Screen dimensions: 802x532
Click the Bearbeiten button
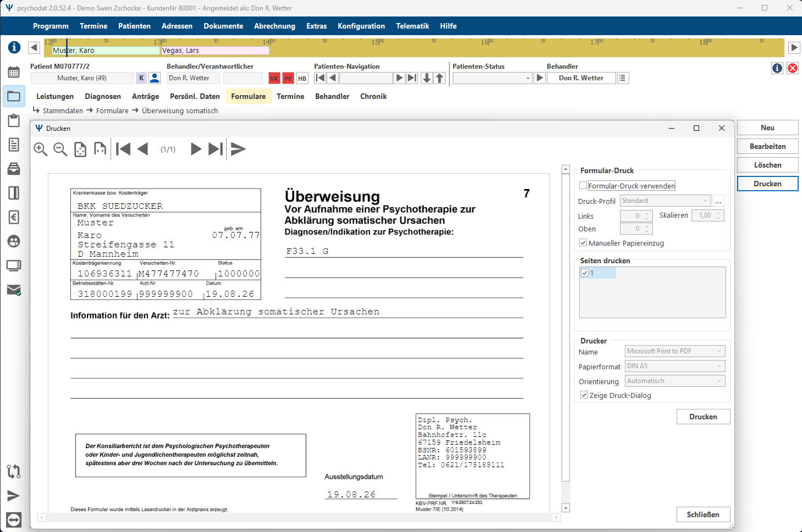[768, 146]
